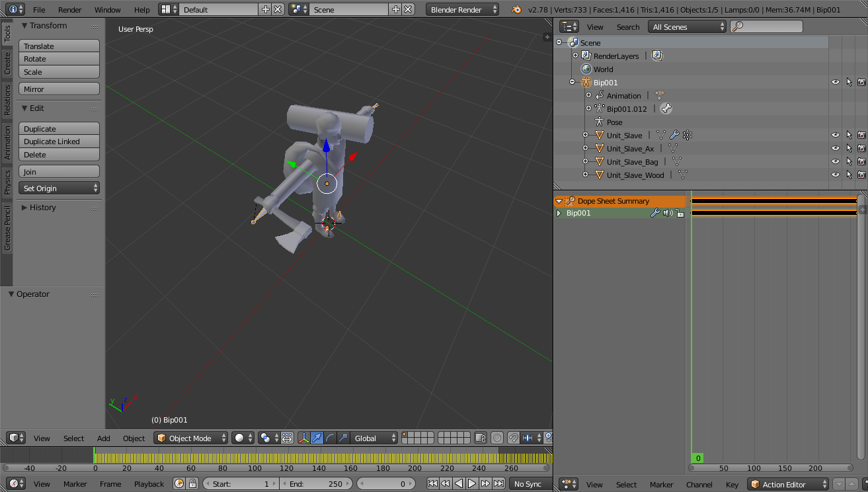The height and width of the screenshot is (492, 868).
Task: Toggle timeline preview range clock icon
Action: click(179, 483)
